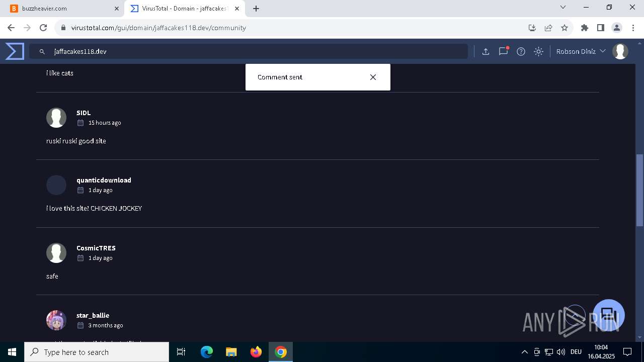The height and width of the screenshot is (362, 644).
Task: Open the tab search chevron
Action: (x=563, y=8)
